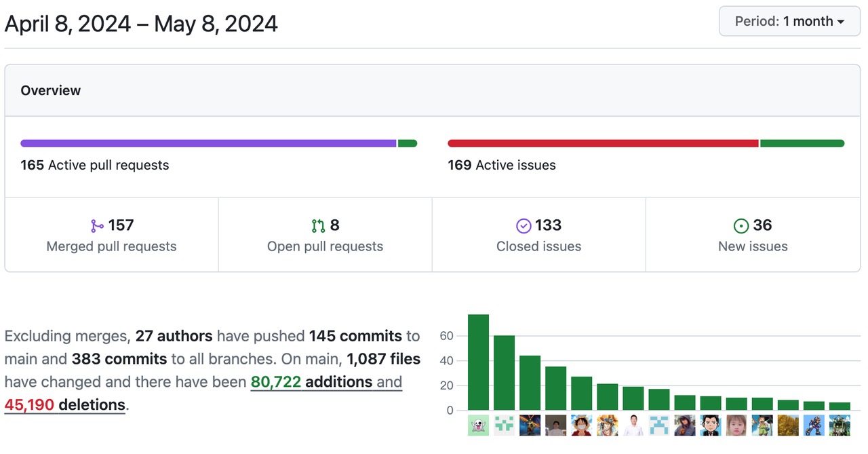868x454 pixels.
Task: Click the chart axis label 20
Action: click(x=446, y=385)
